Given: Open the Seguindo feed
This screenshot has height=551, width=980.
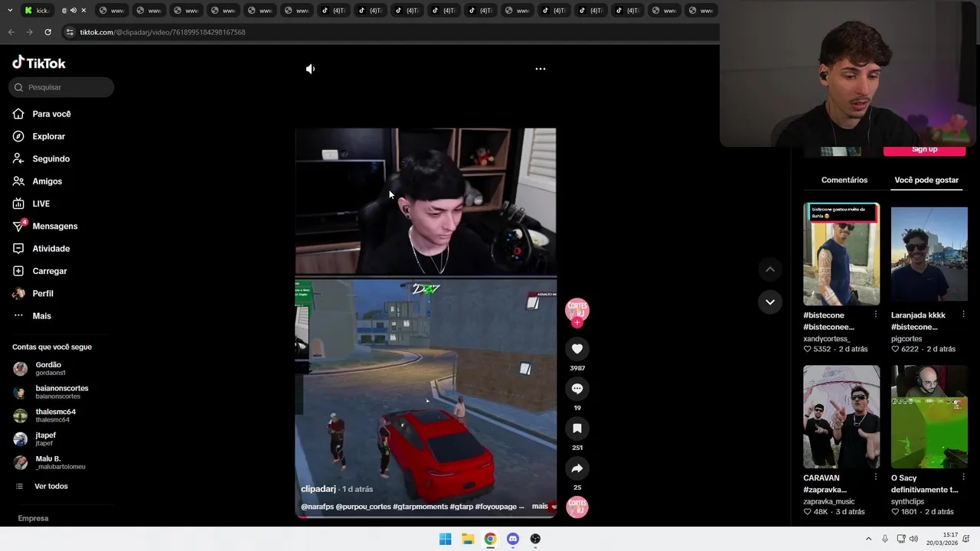Looking at the screenshot, I should point(42,159).
